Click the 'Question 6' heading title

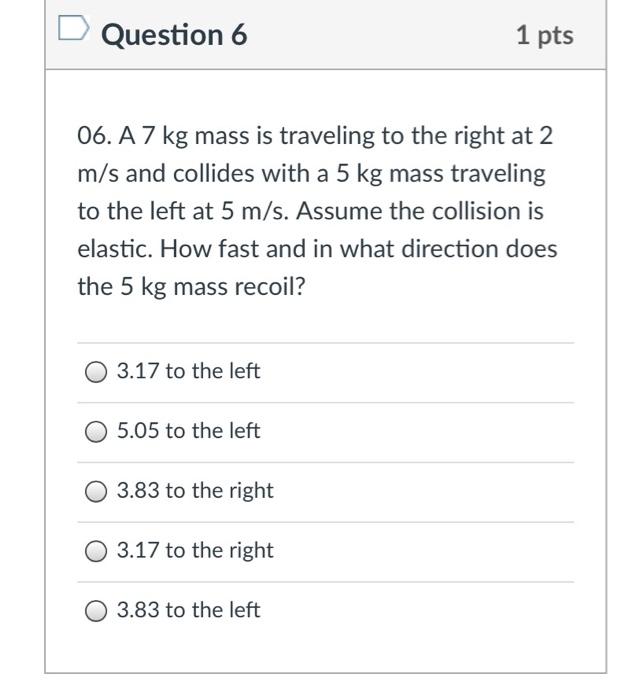point(175,35)
